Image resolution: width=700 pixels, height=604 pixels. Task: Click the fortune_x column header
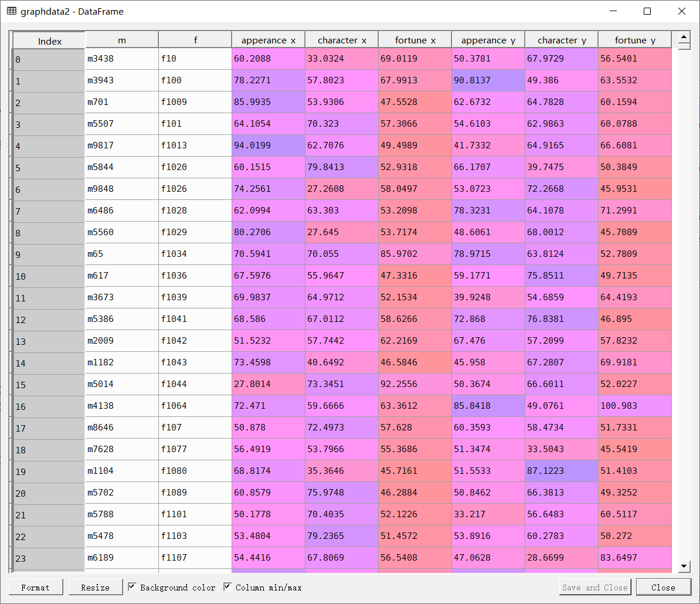[x=414, y=40]
